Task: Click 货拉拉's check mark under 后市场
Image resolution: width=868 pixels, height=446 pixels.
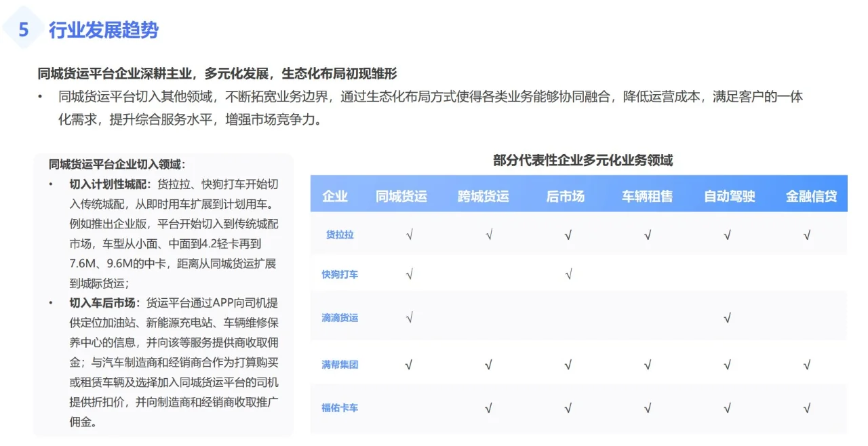Action: [x=568, y=235]
